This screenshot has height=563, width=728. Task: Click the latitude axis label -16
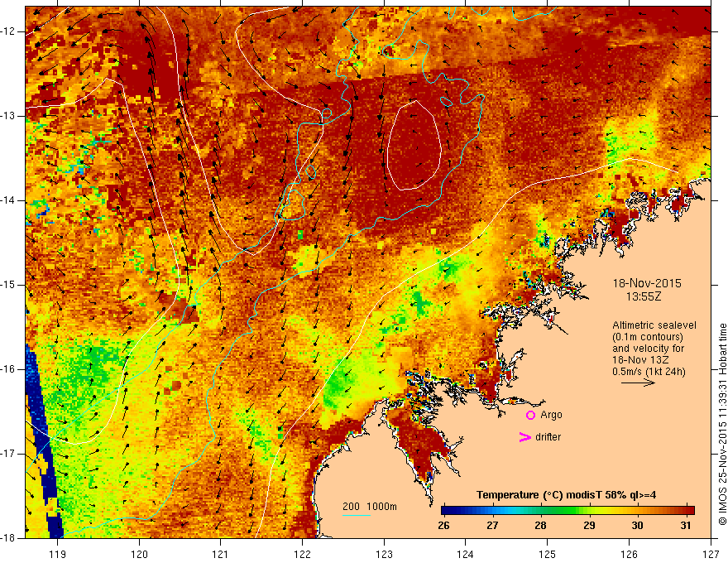point(9,369)
